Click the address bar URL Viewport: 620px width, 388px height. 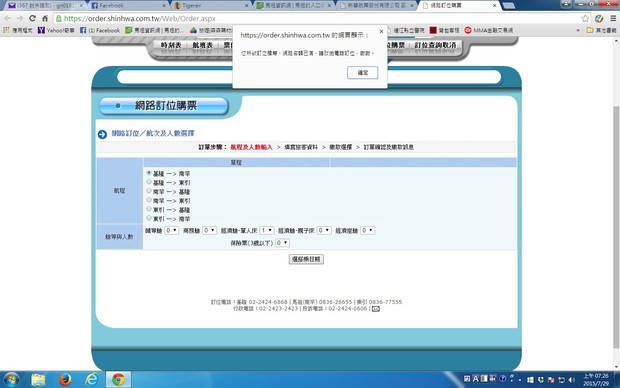click(x=140, y=18)
